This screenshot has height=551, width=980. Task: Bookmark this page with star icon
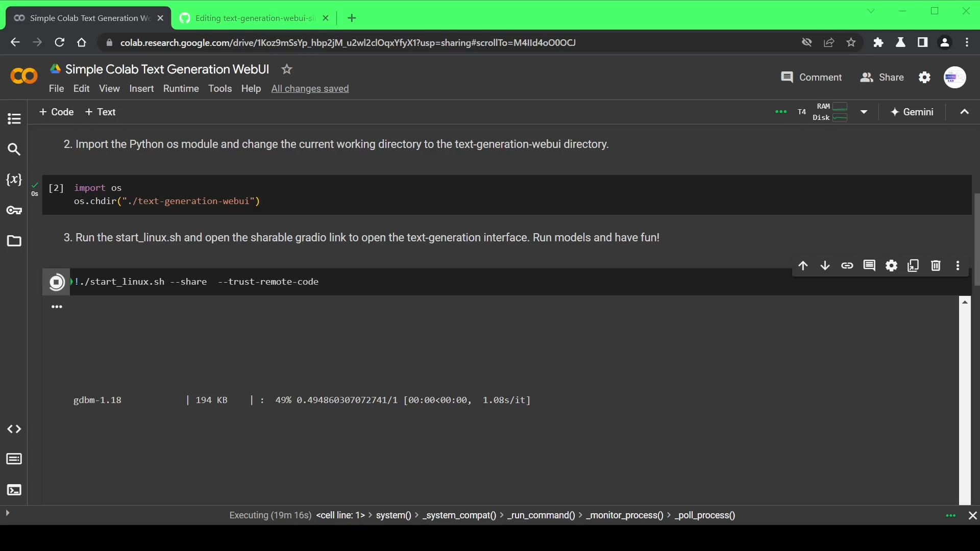click(x=851, y=42)
